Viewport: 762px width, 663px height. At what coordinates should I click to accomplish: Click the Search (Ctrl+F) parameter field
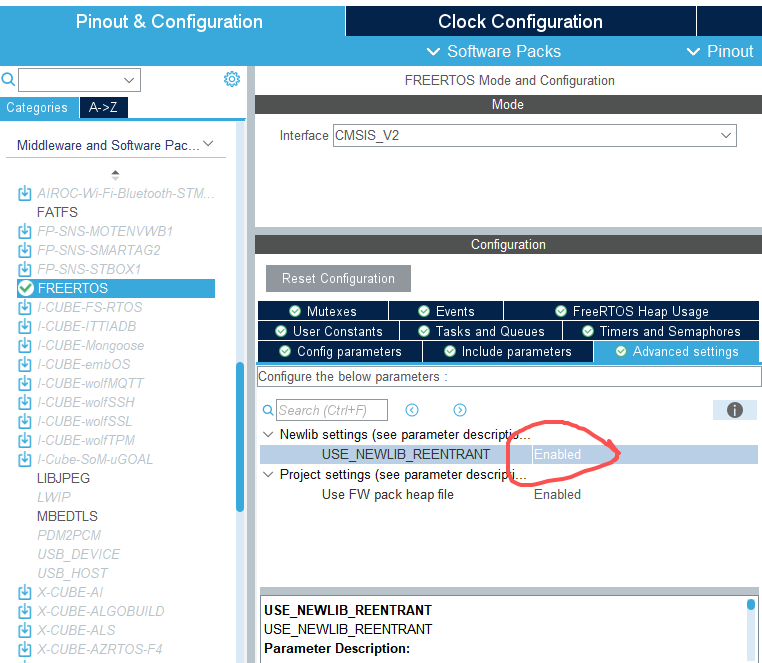332,410
